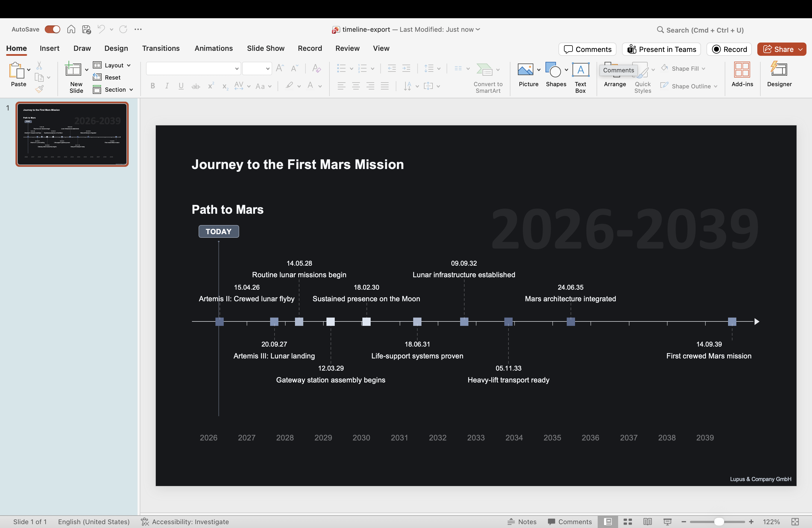
Task: Select slide 1 thumbnail
Action: coord(72,134)
